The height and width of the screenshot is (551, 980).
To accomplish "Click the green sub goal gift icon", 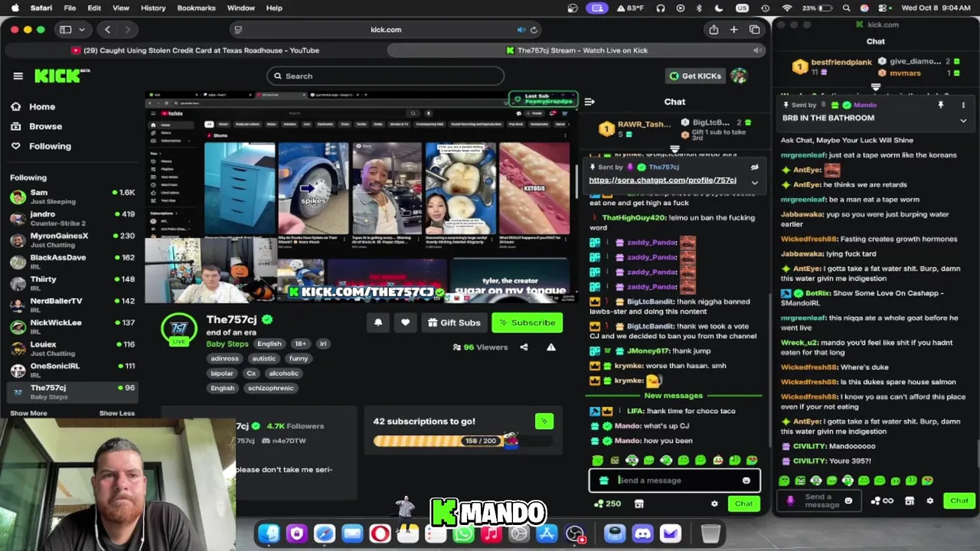I will [x=544, y=421].
